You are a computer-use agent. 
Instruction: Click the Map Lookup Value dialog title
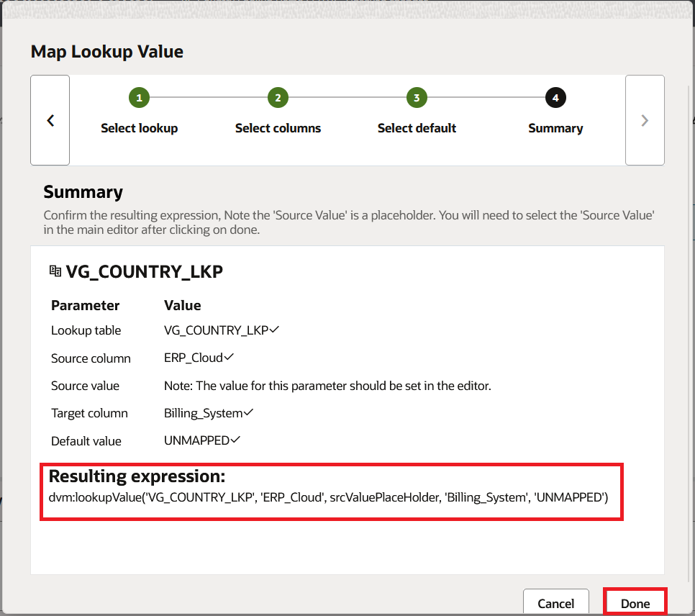tap(106, 52)
